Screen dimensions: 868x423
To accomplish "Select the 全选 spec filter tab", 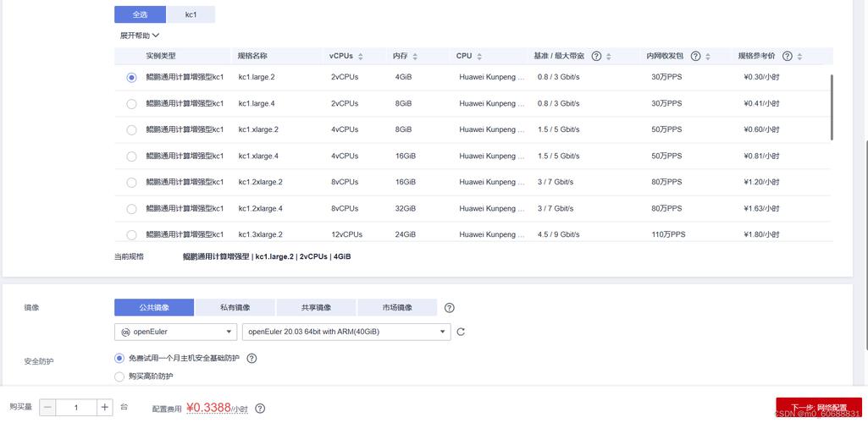I will pos(140,14).
